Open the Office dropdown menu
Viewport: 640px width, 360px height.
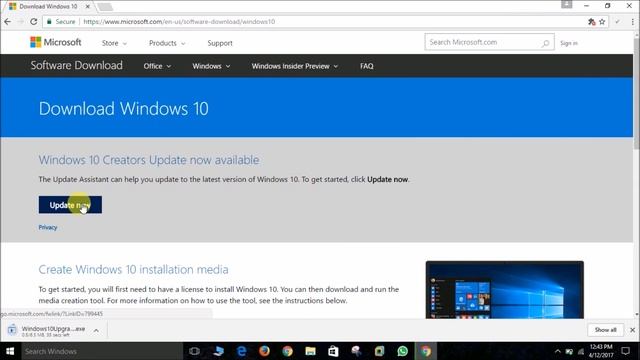tap(157, 66)
